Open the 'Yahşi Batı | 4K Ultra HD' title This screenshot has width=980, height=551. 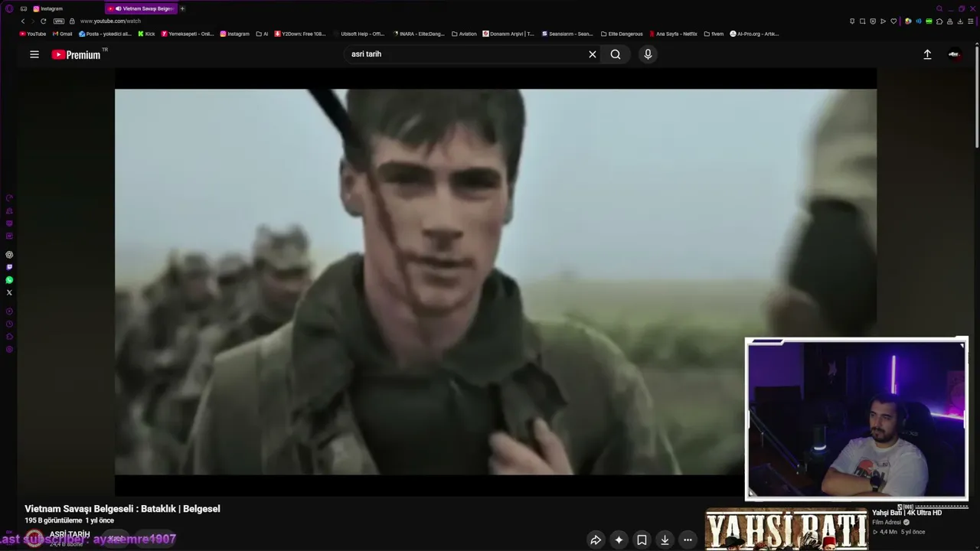906,513
